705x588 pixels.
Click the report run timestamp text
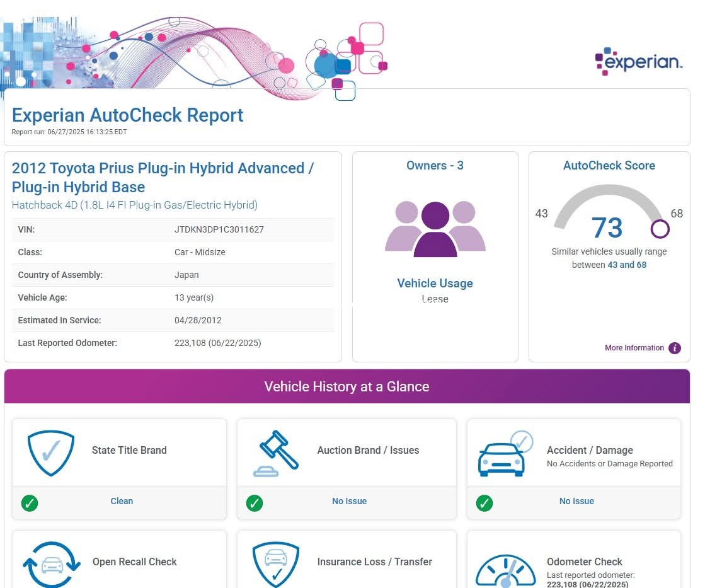[x=69, y=132]
